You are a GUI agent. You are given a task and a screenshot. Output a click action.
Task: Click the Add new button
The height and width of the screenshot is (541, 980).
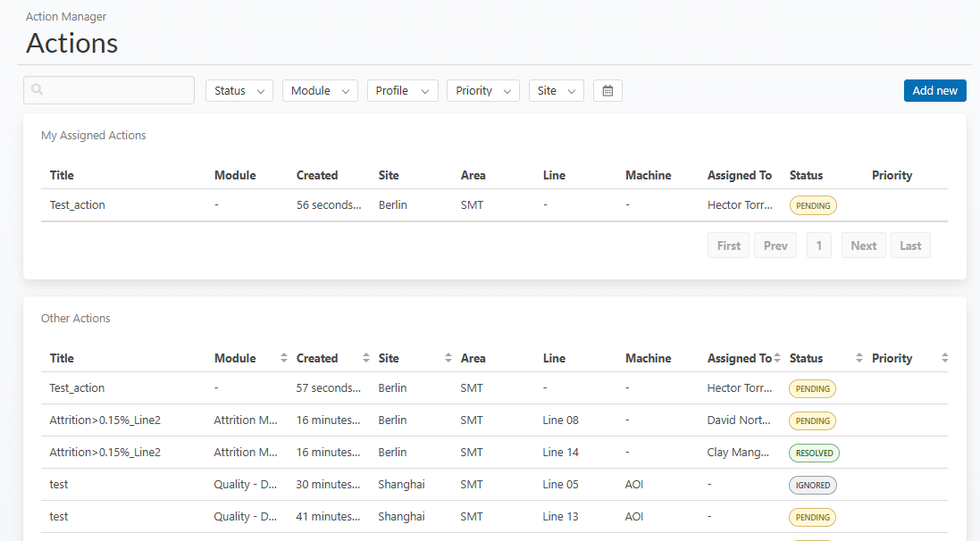934,91
